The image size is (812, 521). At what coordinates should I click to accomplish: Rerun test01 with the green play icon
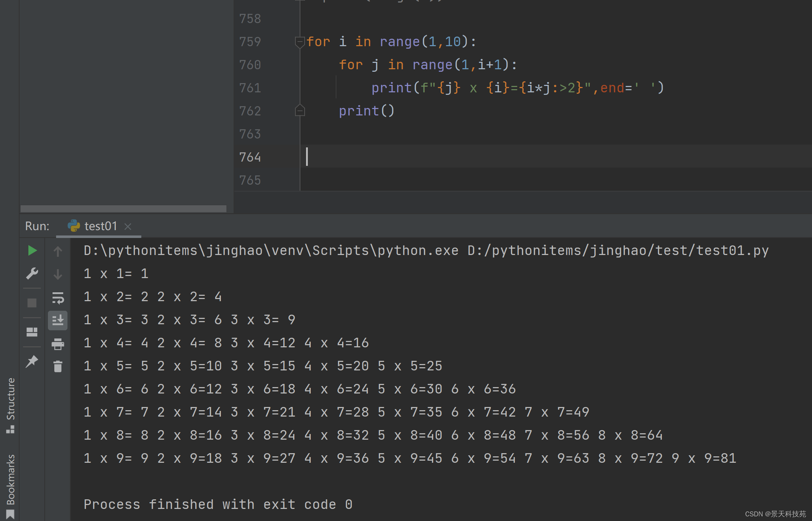point(32,251)
